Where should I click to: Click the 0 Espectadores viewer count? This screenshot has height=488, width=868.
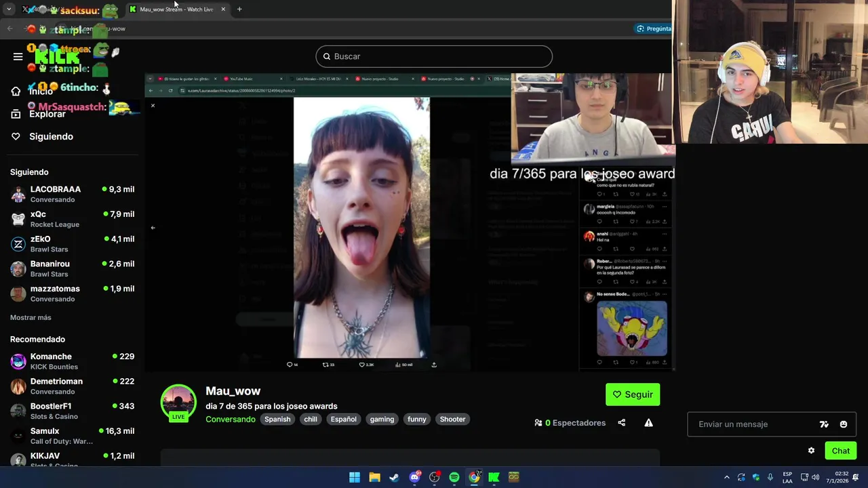point(570,423)
